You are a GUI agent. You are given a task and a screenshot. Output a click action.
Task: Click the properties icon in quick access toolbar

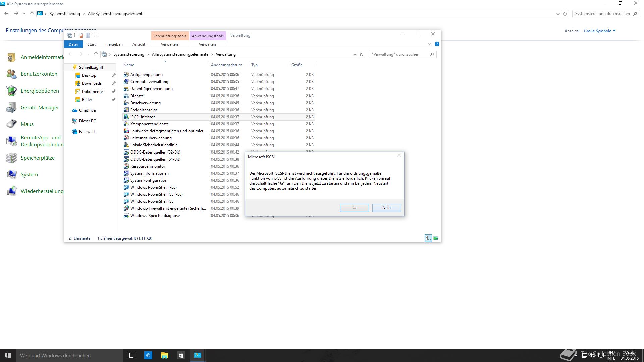80,35
